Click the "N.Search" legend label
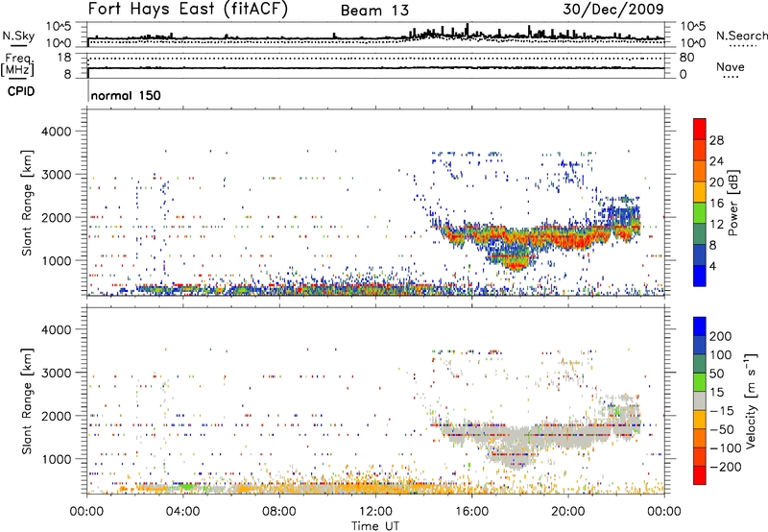768x532 pixels. [741, 36]
